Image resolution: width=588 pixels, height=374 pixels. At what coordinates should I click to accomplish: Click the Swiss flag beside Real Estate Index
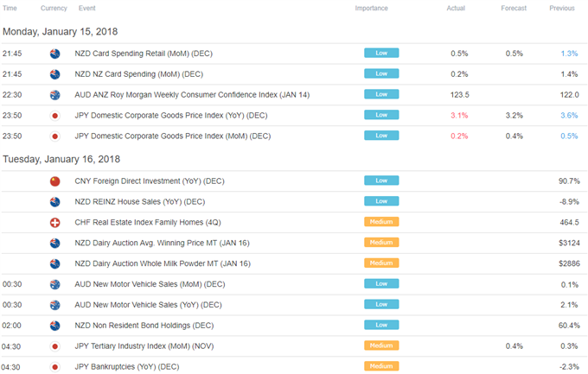[x=54, y=223]
